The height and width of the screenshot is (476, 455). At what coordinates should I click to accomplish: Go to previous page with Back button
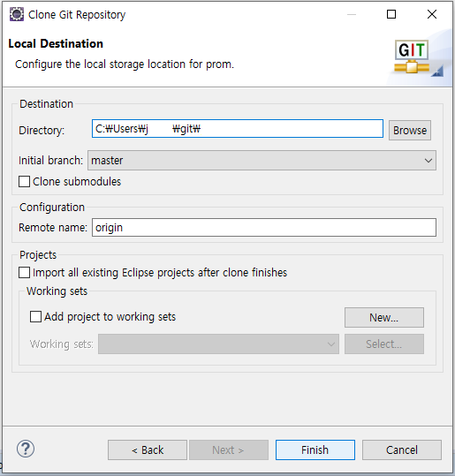148,450
